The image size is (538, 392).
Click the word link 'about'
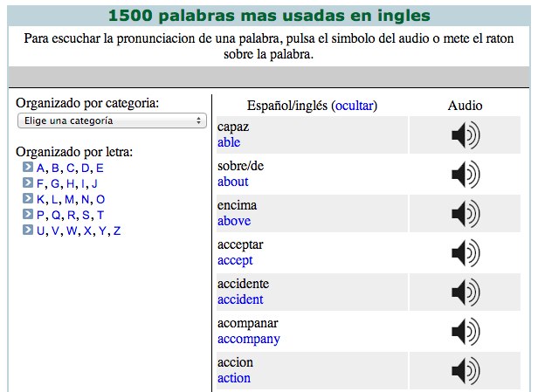click(x=233, y=182)
